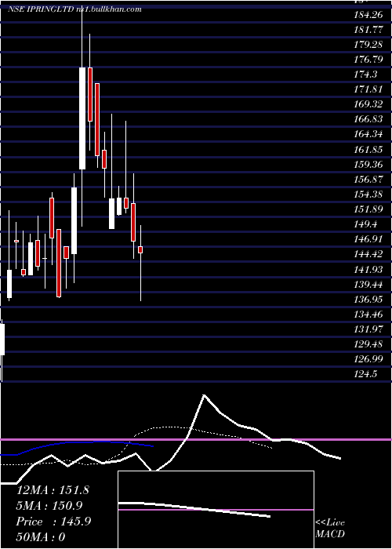The image size is (392, 549).
Task: Click the 159.36 price axis label
Action: pyautogui.click(x=368, y=165)
